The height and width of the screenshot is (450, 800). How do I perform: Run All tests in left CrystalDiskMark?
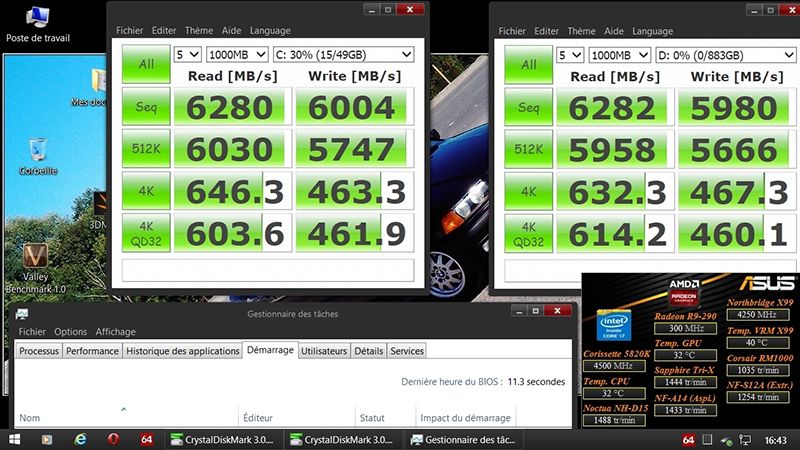146,64
